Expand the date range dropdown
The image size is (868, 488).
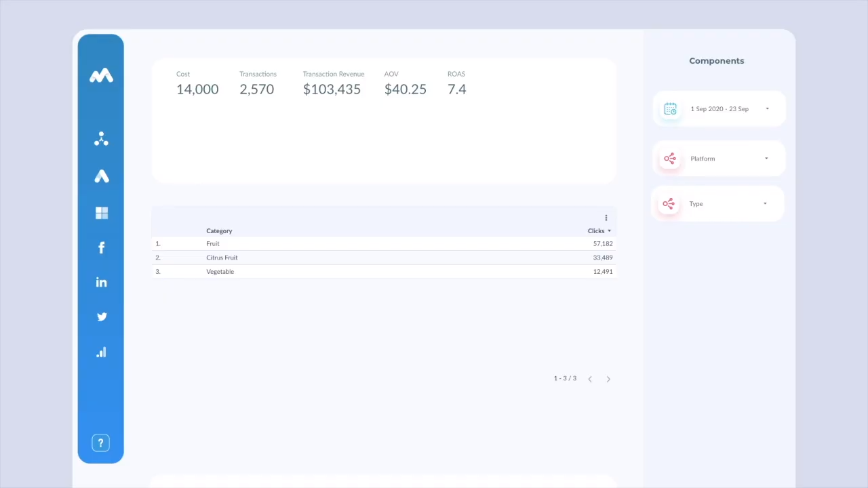tap(719, 109)
